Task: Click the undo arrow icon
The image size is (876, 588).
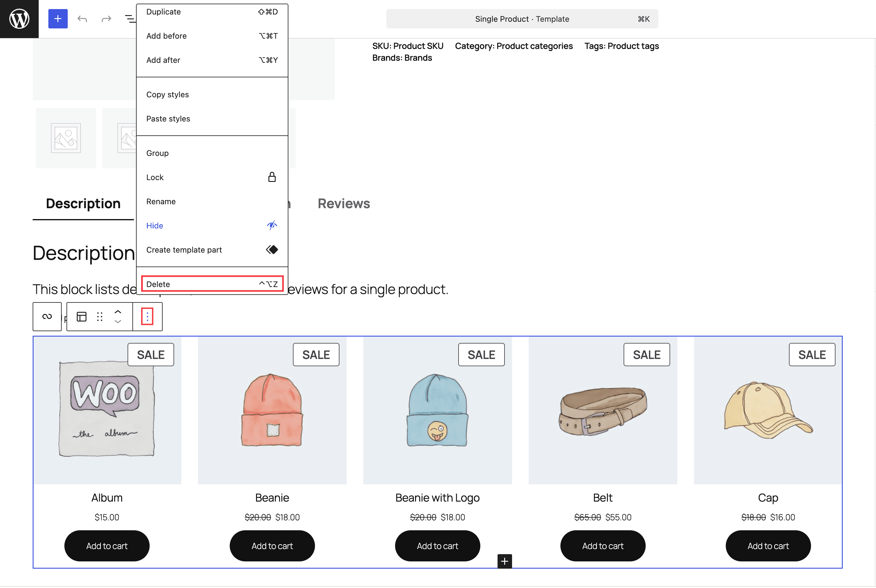Action: pyautogui.click(x=82, y=19)
